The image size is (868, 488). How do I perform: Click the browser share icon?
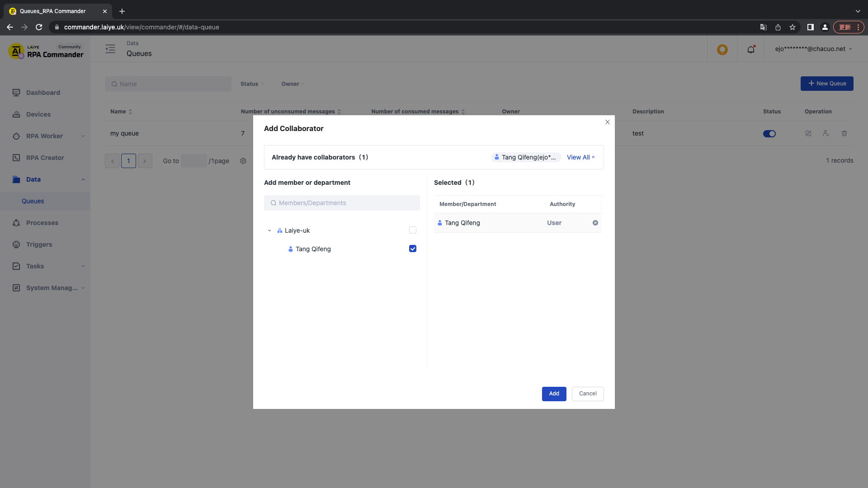tap(778, 27)
